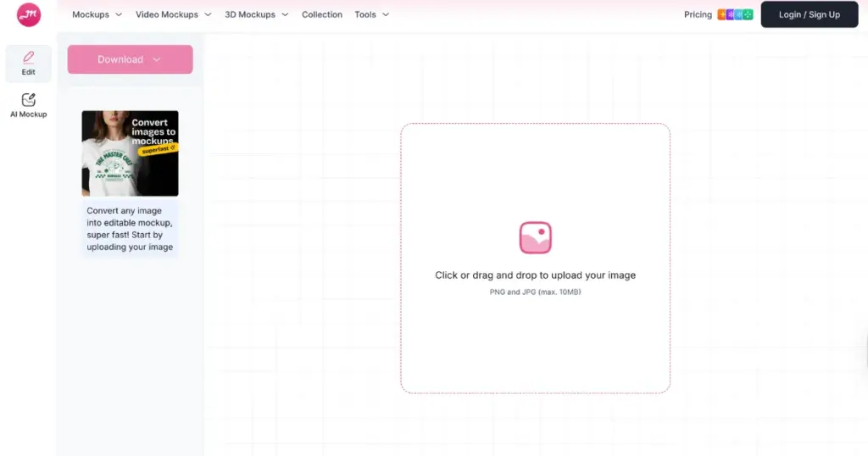Click the pink site logo

[x=29, y=14]
